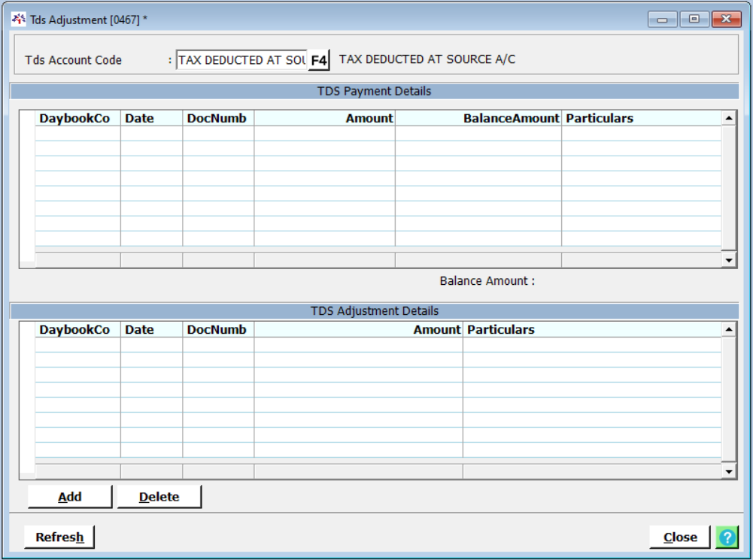Click DocNumb header in TDS Adjustment Details

coord(218,330)
